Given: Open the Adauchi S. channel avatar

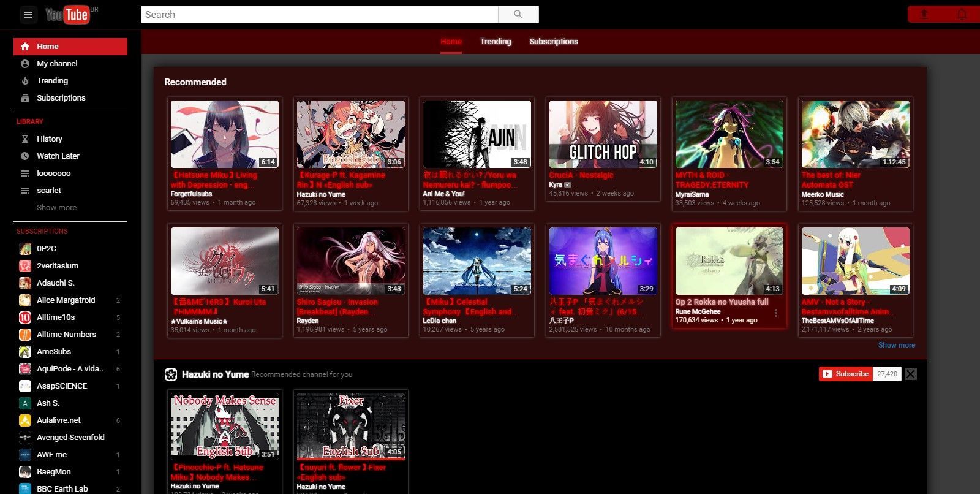Looking at the screenshot, I should (25, 283).
